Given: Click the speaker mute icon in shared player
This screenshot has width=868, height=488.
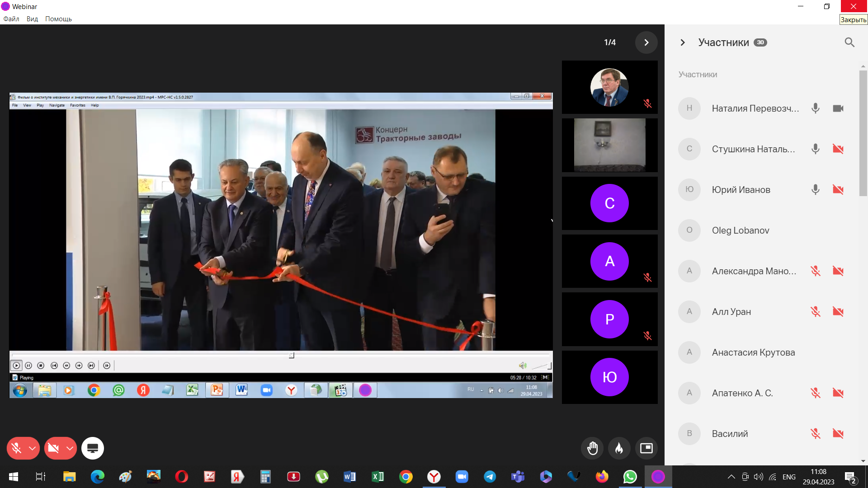Looking at the screenshot, I should tap(523, 365).
